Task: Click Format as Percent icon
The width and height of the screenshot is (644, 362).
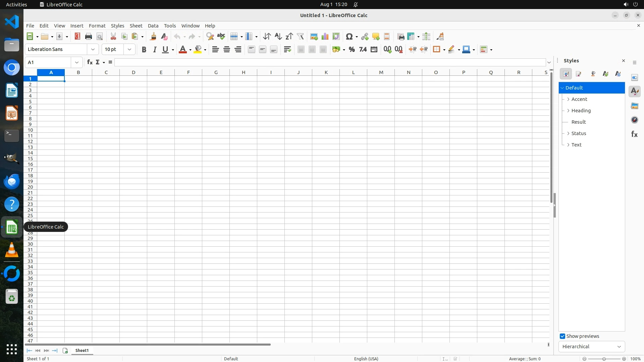Action: pos(352,50)
